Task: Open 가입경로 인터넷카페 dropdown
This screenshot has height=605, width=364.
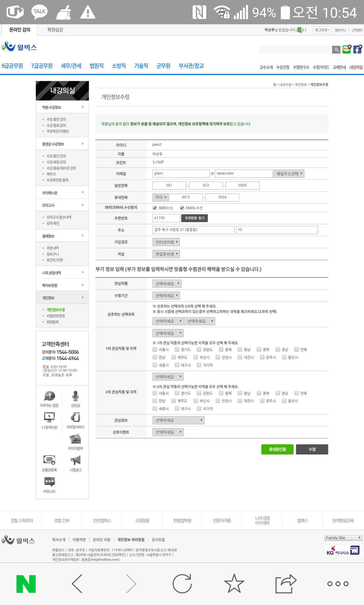Action: (x=166, y=242)
